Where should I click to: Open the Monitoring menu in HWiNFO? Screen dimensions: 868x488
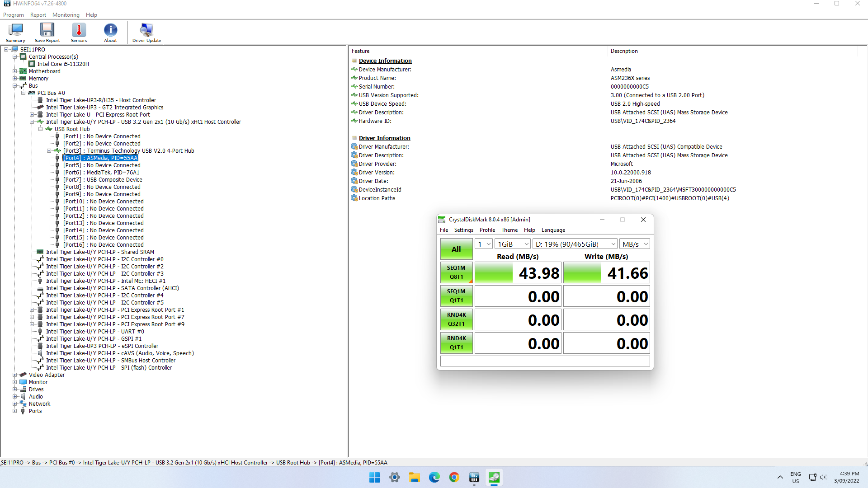point(66,15)
